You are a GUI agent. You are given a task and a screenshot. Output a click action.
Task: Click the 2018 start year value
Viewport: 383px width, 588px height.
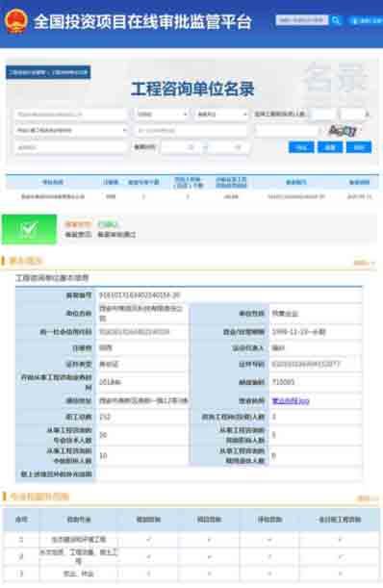[x=111, y=382]
